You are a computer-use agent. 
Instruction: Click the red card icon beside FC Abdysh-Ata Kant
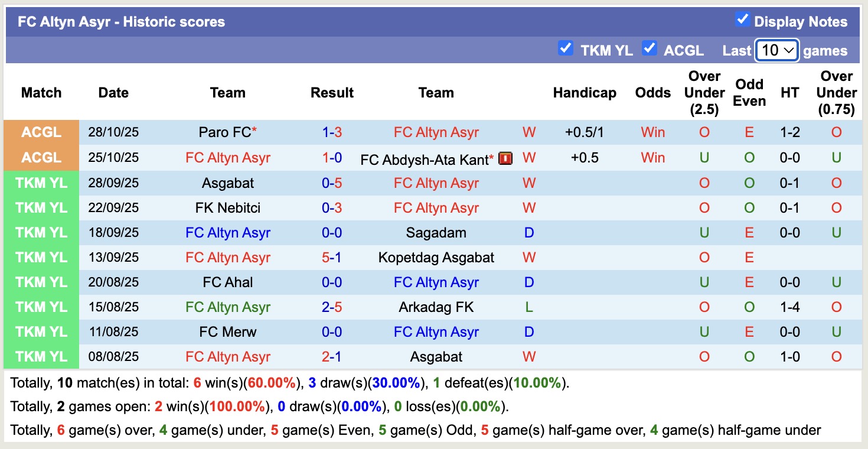(x=505, y=158)
